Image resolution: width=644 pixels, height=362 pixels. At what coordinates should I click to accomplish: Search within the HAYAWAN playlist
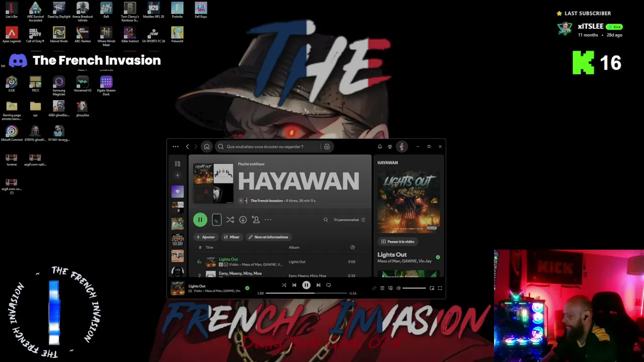pyautogui.click(x=326, y=220)
